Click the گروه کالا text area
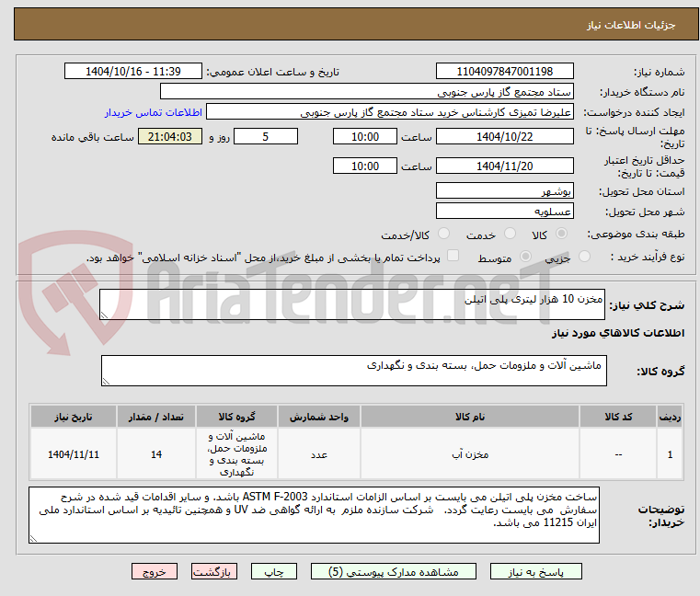The height and width of the screenshot is (596, 700). pyautogui.click(x=353, y=371)
